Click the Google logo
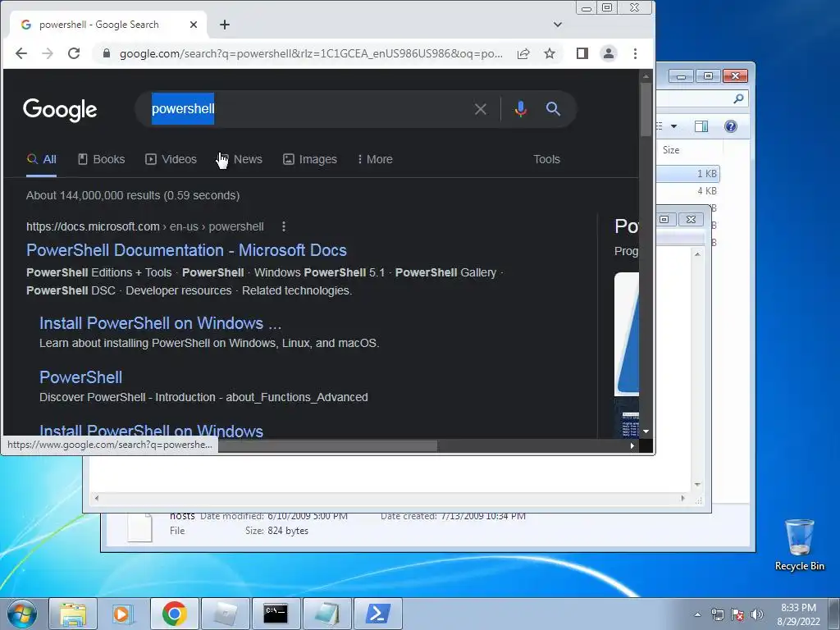840x630 pixels. pos(60,110)
